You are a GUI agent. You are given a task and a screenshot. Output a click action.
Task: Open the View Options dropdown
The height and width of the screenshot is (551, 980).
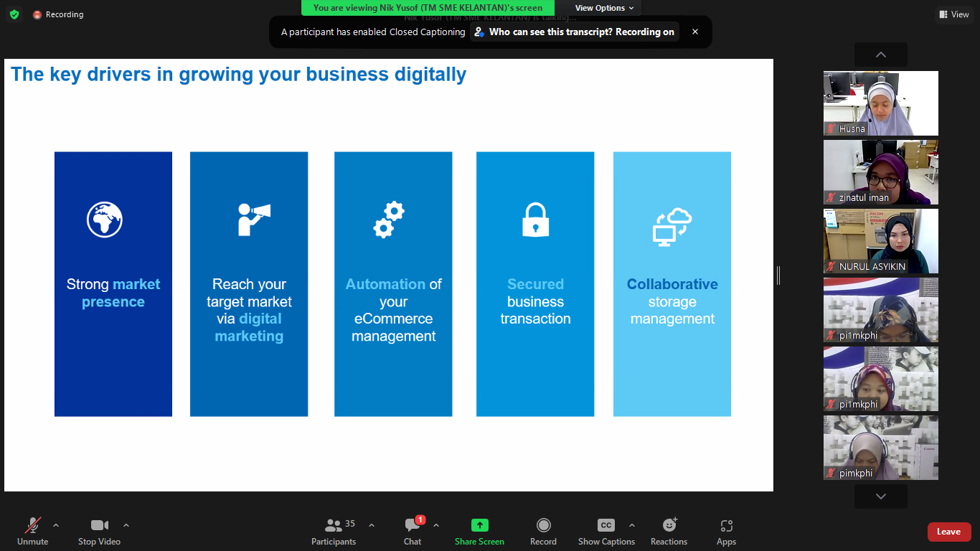click(604, 8)
